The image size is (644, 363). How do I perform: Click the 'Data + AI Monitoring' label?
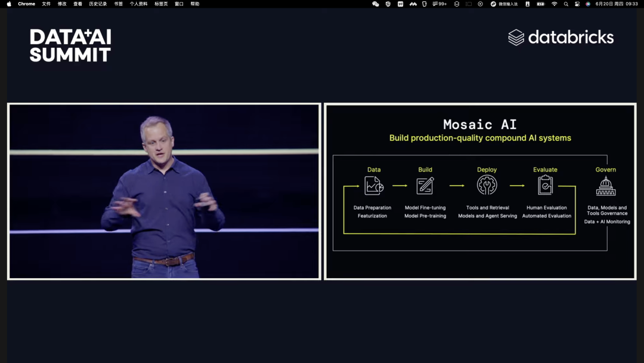point(607,222)
